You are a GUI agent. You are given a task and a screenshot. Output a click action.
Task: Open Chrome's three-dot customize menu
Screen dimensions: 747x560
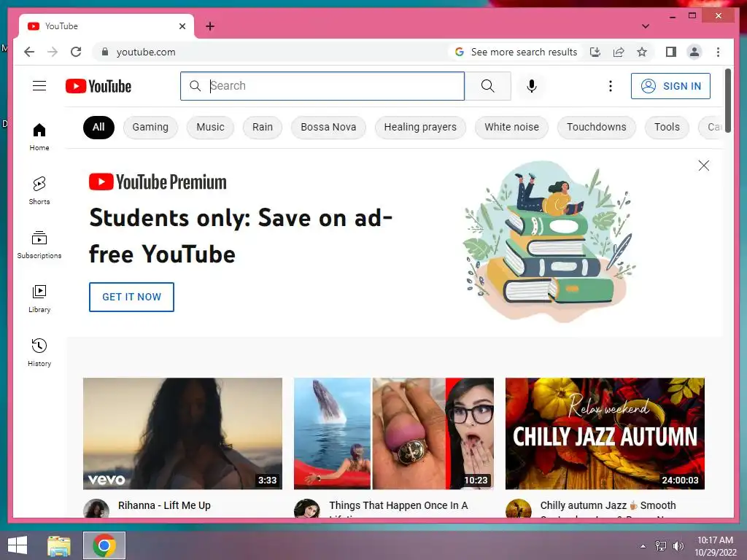(718, 52)
